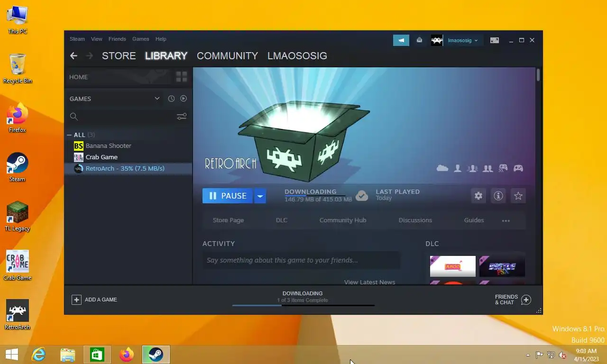
Task: Click the lmaososig profile avatar
Action: [x=437, y=40]
